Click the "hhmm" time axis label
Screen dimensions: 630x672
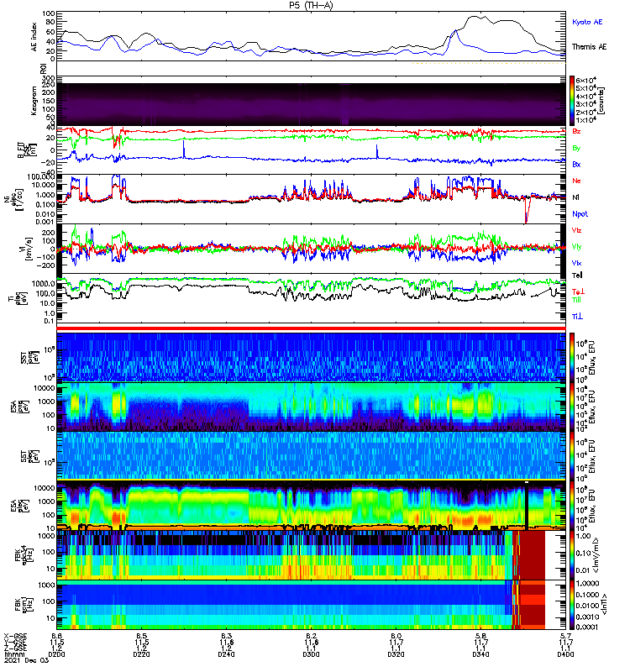13,654
